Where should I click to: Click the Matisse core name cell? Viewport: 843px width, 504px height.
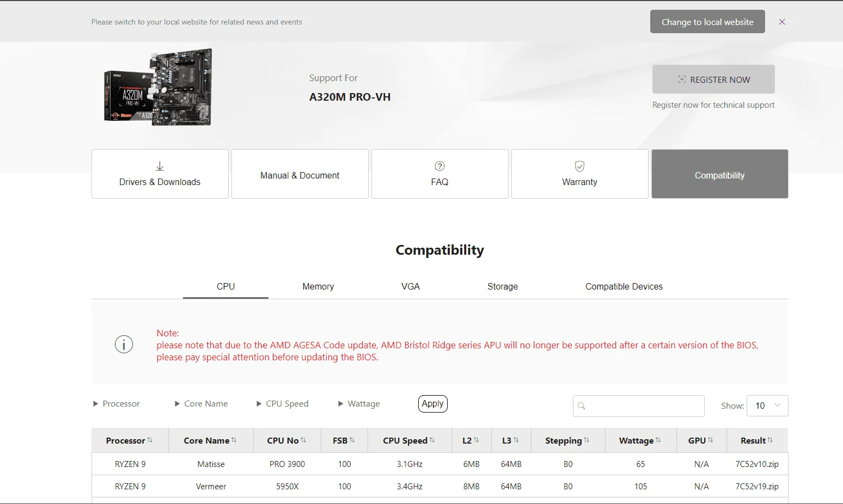click(211, 464)
